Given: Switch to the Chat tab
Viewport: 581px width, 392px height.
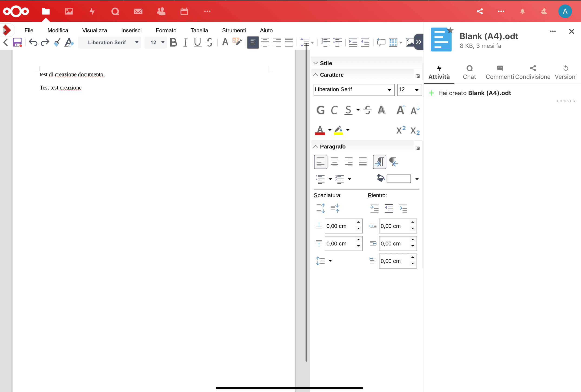Looking at the screenshot, I should tap(469, 72).
